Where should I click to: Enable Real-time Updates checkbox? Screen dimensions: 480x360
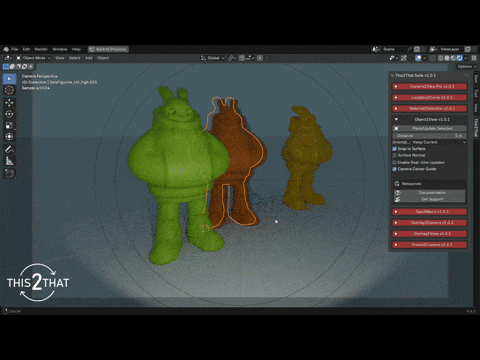point(394,162)
